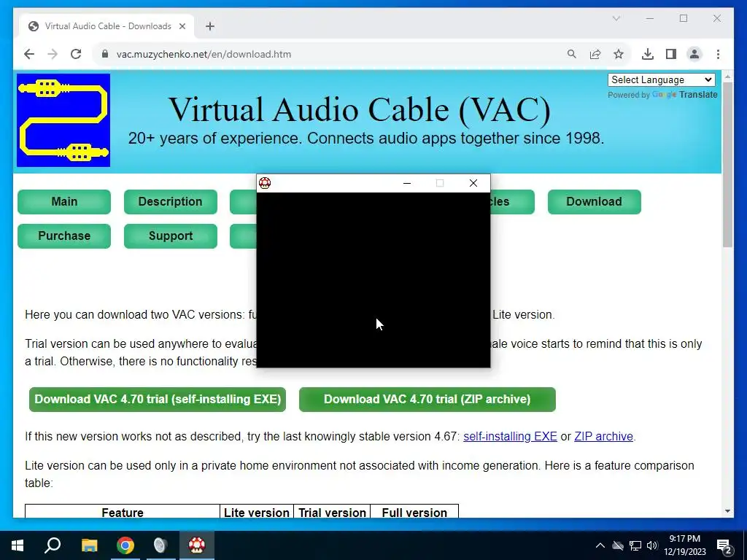The width and height of the screenshot is (747, 560).
Task: Open the Windows Start menu
Action: tap(18, 545)
